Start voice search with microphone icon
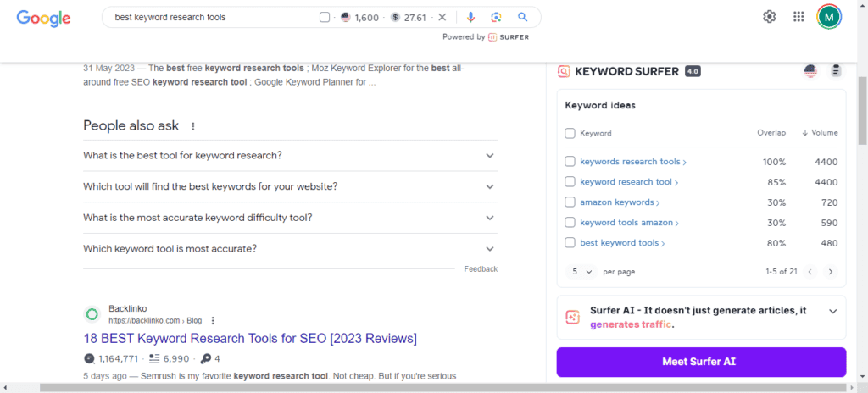This screenshot has width=868, height=393. pyautogui.click(x=470, y=17)
